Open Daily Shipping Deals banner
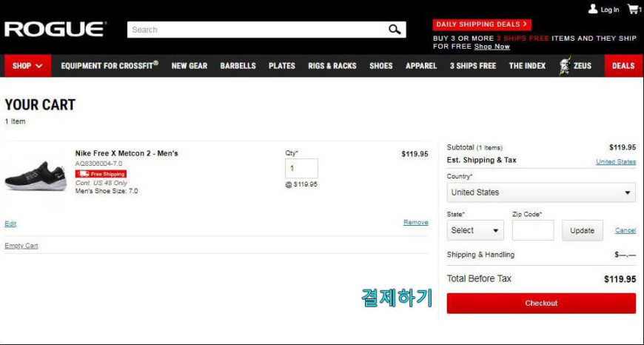 pos(482,24)
